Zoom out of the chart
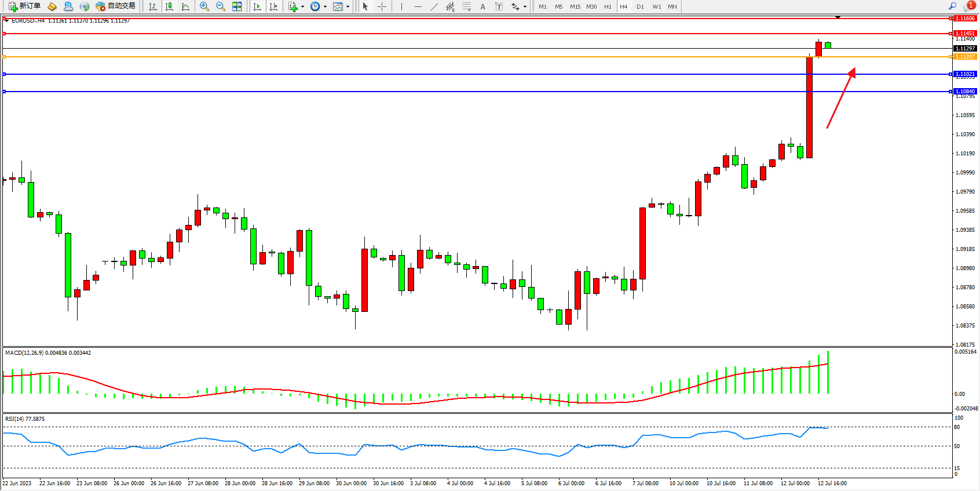Viewport: 980px width, 491px height. [x=220, y=6]
